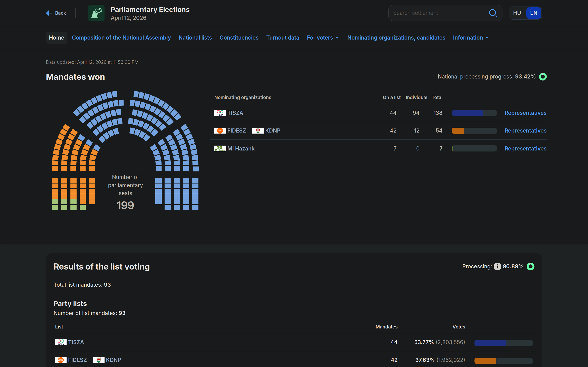Open Composition of the National Assembly tab
Image resolution: width=588 pixels, height=367 pixels.
[x=121, y=38]
